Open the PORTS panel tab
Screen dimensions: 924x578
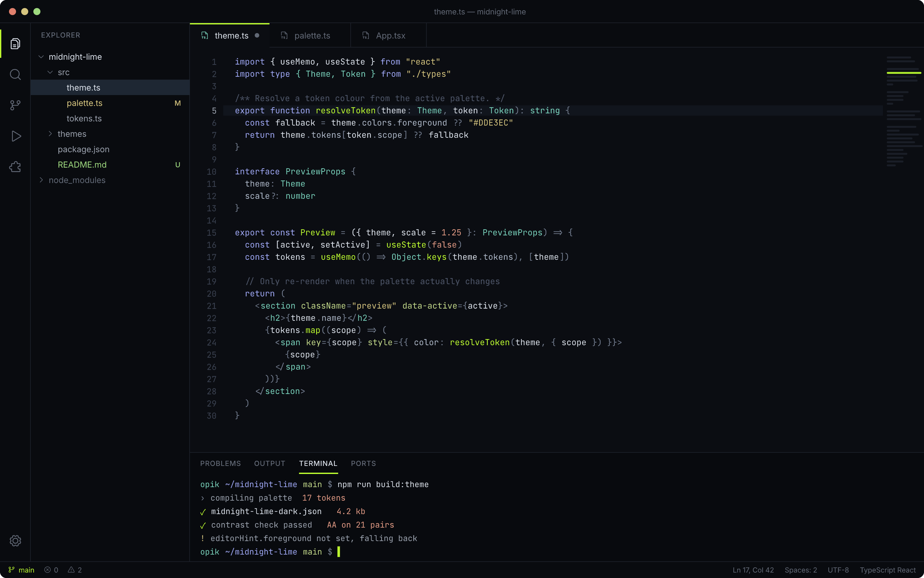364,463
